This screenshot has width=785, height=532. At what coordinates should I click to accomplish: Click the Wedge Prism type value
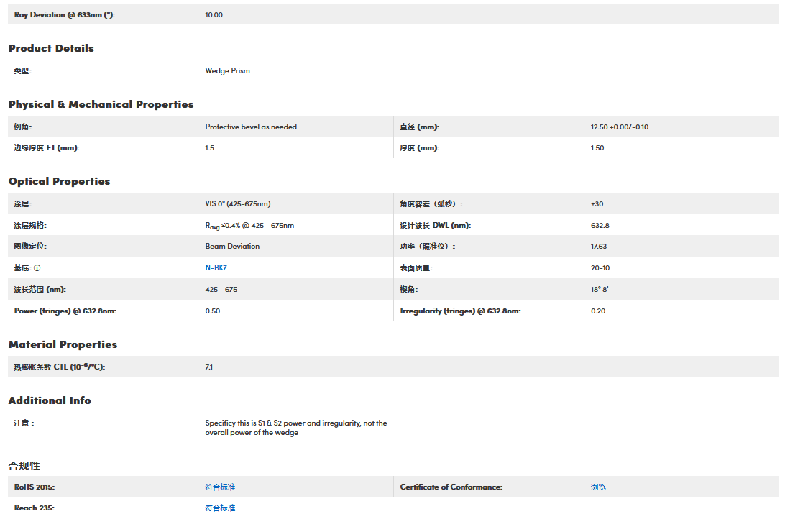click(x=227, y=71)
